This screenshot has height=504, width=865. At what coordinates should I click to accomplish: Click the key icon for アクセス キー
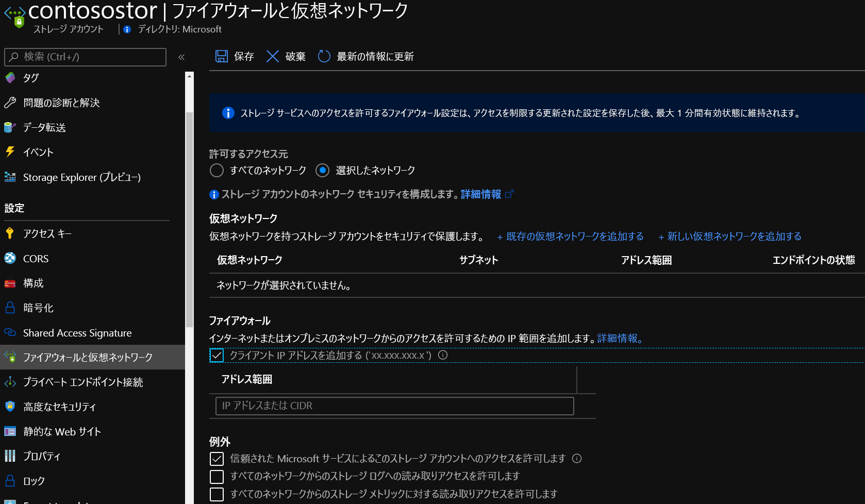tap(10, 233)
